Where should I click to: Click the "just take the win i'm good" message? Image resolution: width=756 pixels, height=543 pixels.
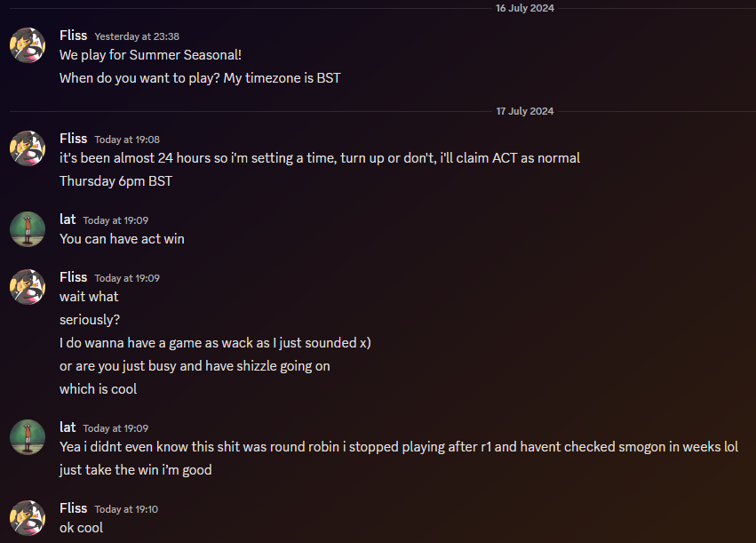135,470
